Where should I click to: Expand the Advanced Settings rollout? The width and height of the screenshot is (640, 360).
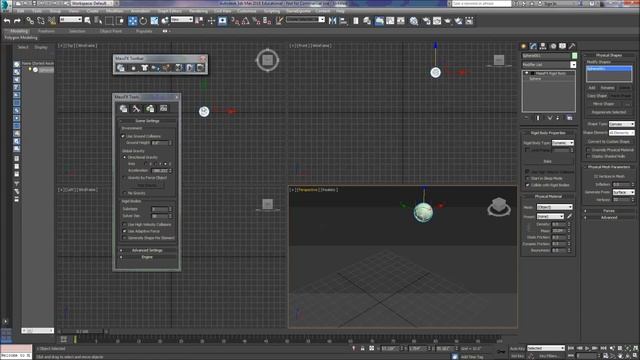[x=148, y=250]
